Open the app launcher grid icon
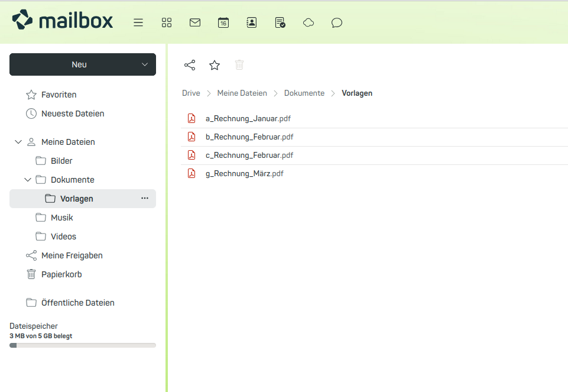Viewport: 568px width, 392px height. click(x=167, y=22)
